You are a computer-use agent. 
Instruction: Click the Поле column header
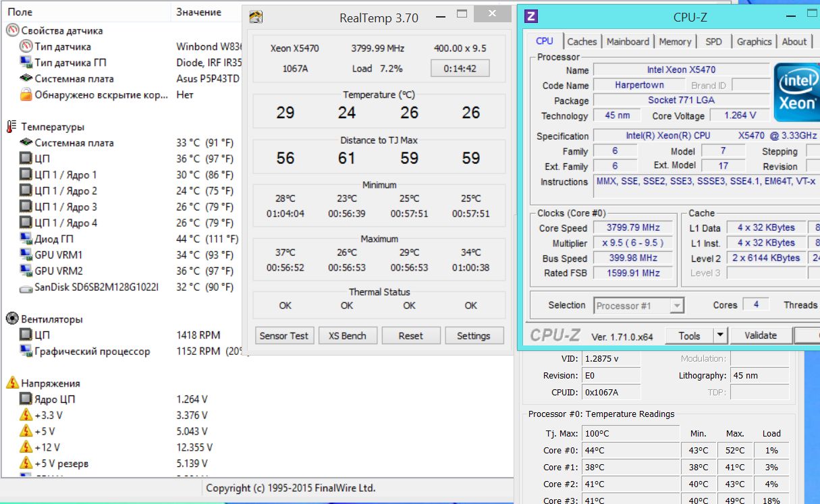[x=85, y=12]
